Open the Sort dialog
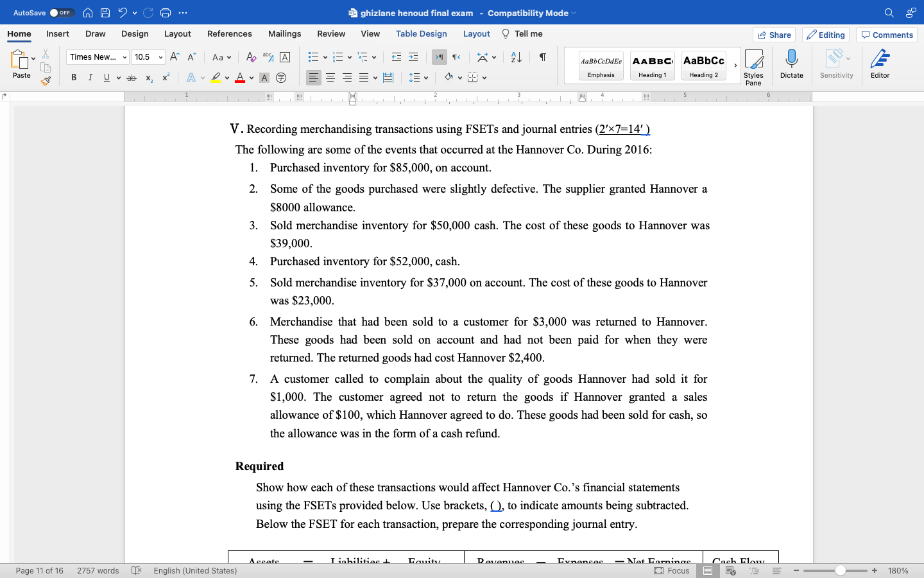Screen dimensions: 924x578 pos(517,57)
